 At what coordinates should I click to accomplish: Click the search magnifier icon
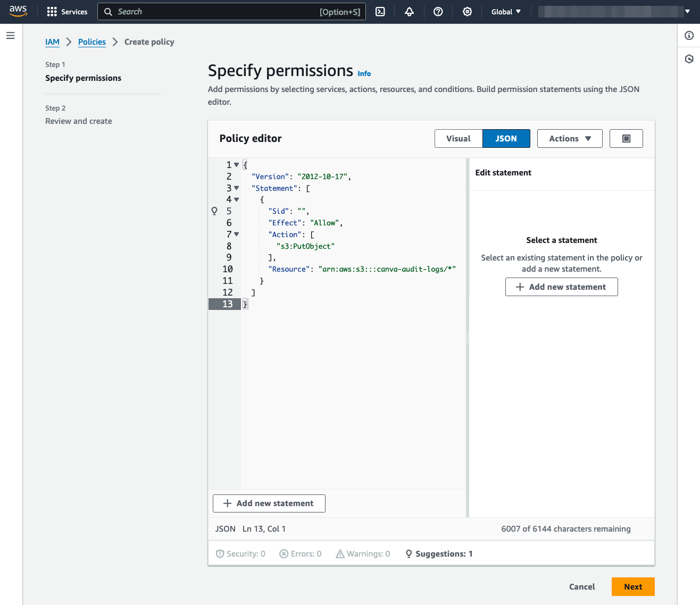pos(108,12)
